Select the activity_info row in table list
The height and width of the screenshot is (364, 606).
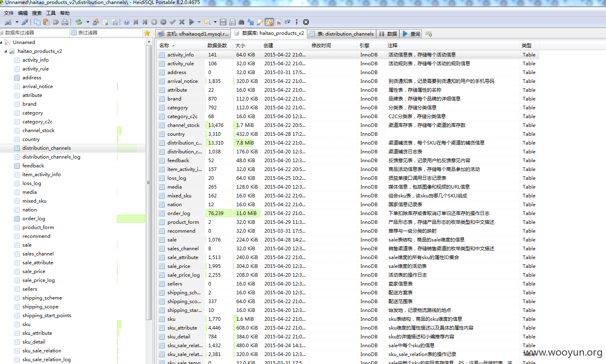pyautogui.click(x=348, y=55)
